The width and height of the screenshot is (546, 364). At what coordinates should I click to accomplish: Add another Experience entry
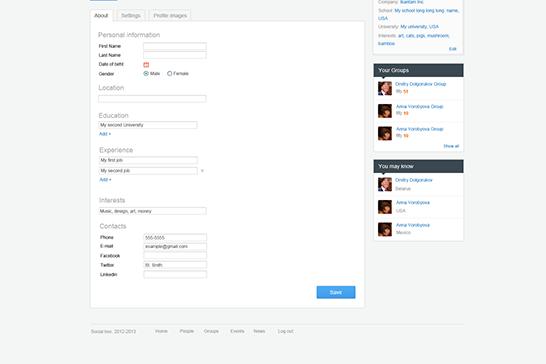(x=105, y=180)
